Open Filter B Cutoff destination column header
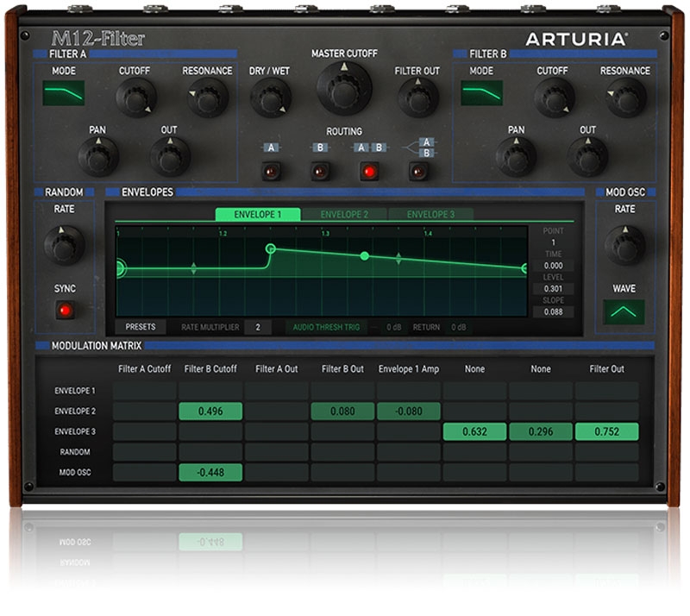 pos(210,369)
